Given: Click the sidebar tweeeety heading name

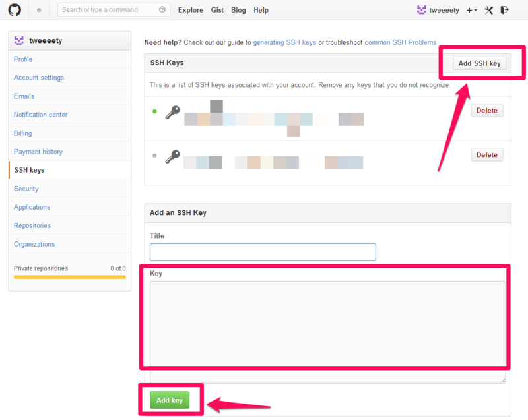Looking at the screenshot, I should tap(46, 41).
